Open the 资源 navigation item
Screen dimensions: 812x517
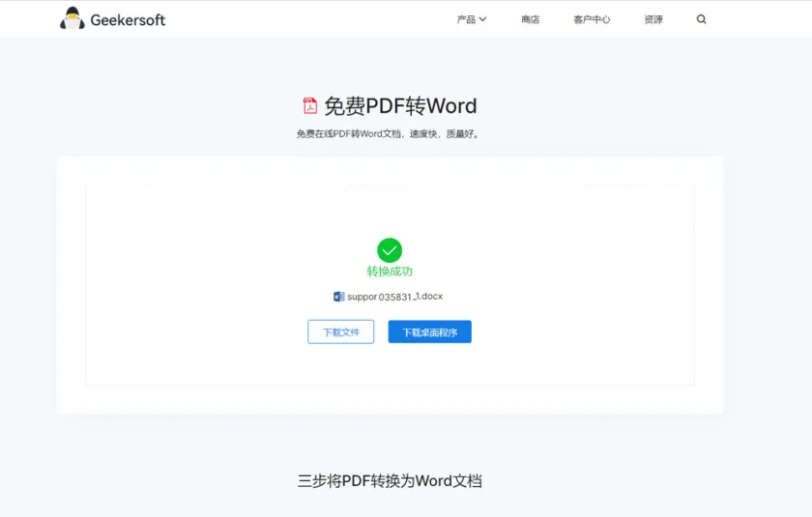(x=653, y=19)
